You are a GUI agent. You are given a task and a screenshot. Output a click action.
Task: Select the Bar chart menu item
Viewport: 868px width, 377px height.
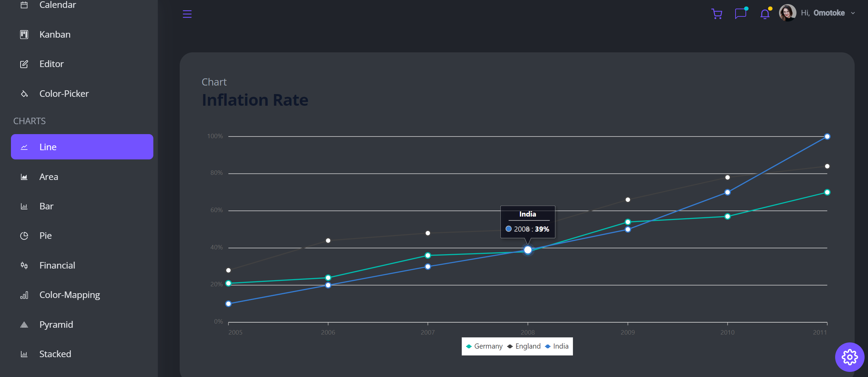pyautogui.click(x=46, y=206)
